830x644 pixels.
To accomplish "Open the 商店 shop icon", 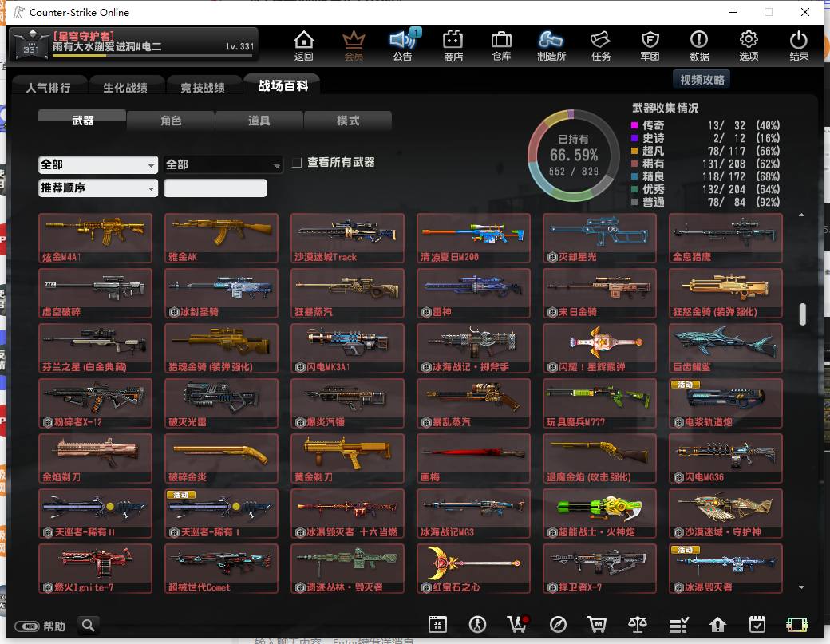I will pyautogui.click(x=453, y=45).
